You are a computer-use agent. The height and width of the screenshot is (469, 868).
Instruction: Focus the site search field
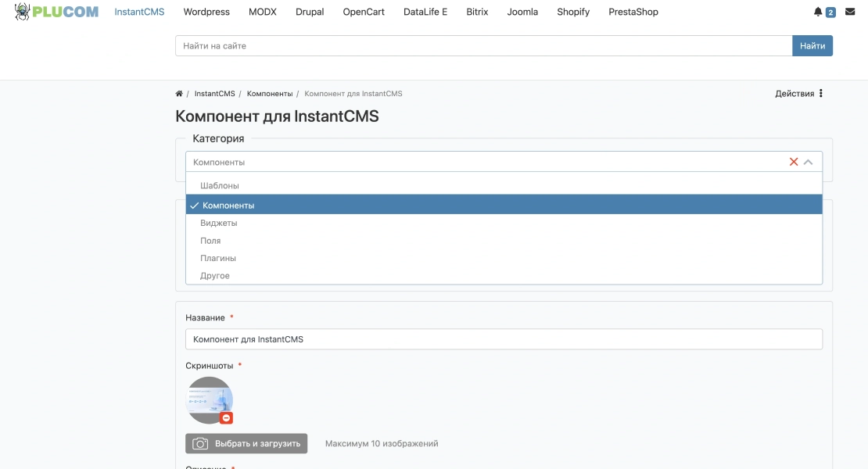tap(484, 46)
